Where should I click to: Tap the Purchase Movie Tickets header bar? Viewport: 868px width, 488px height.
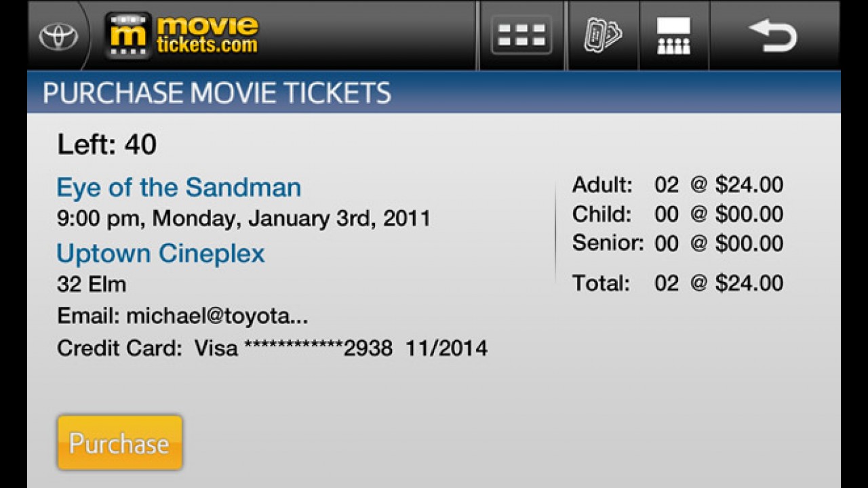tap(434, 93)
